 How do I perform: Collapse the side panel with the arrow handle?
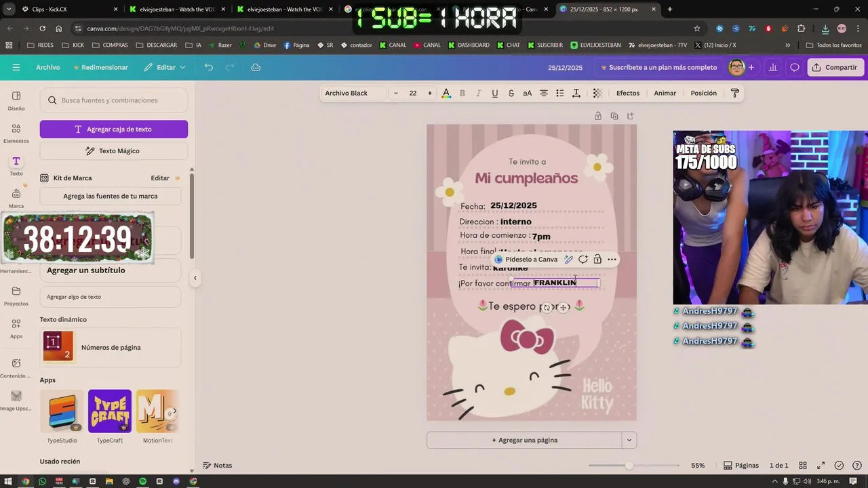point(195,277)
